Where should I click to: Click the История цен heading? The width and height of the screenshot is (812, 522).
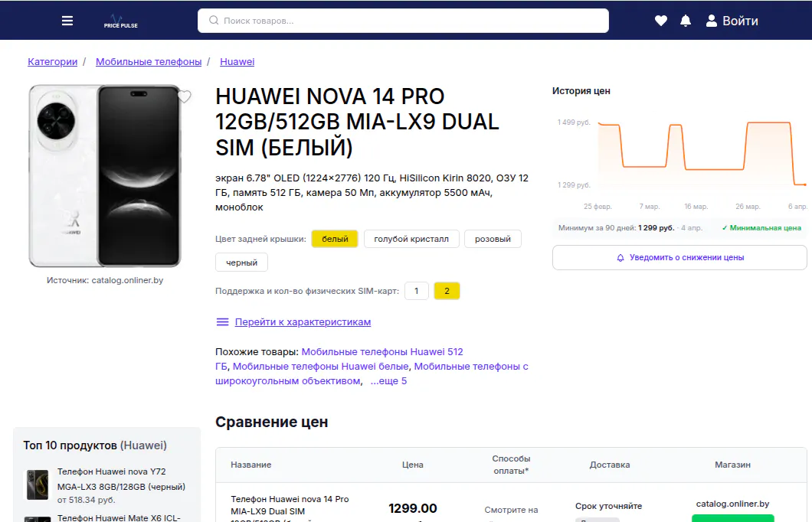pyautogui.click(x=581, y=91)
